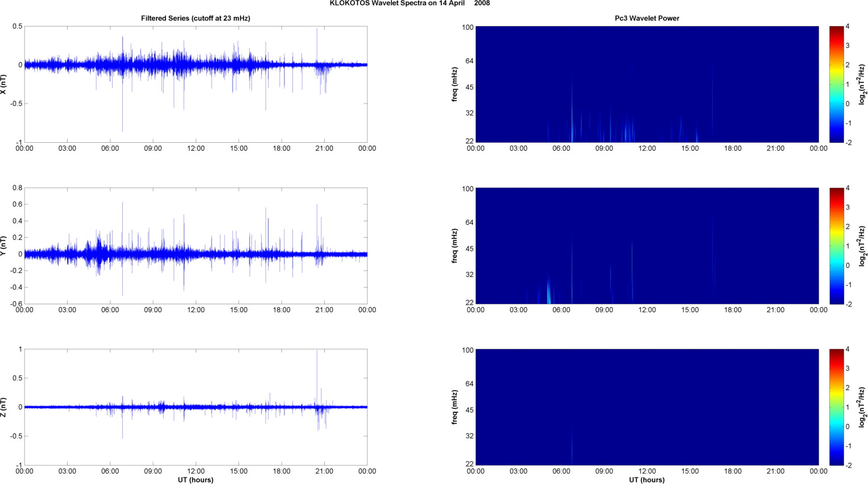
Task: Click the top Pc3 wavelet power spectrogram
Action: (x=647, y=84)
